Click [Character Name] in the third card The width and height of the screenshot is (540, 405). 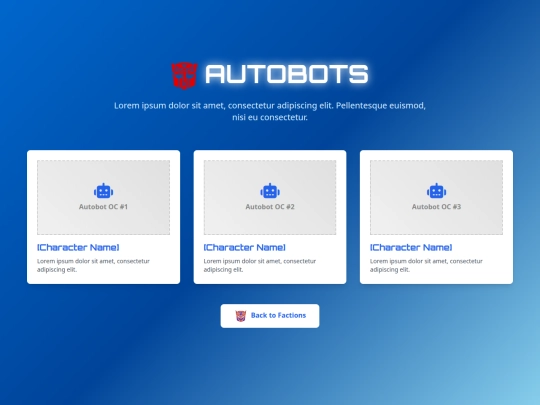click(411, 247)
